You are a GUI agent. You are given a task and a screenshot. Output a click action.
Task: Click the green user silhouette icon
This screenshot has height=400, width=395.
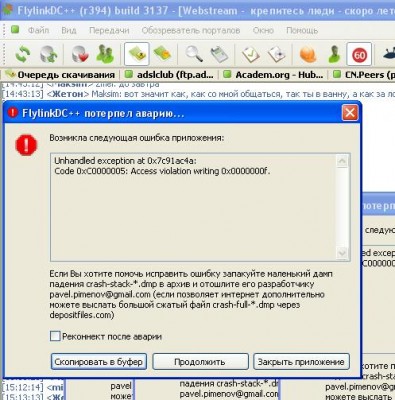[333, 54]
